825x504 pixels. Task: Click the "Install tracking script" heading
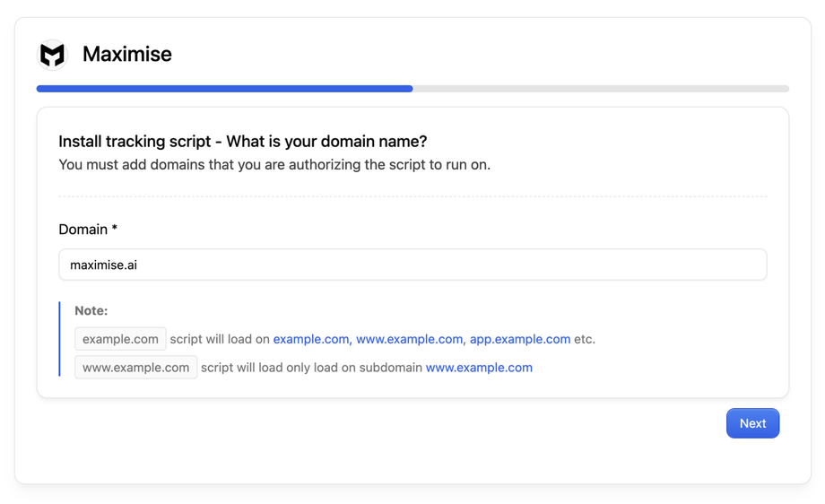coord(242,142)
